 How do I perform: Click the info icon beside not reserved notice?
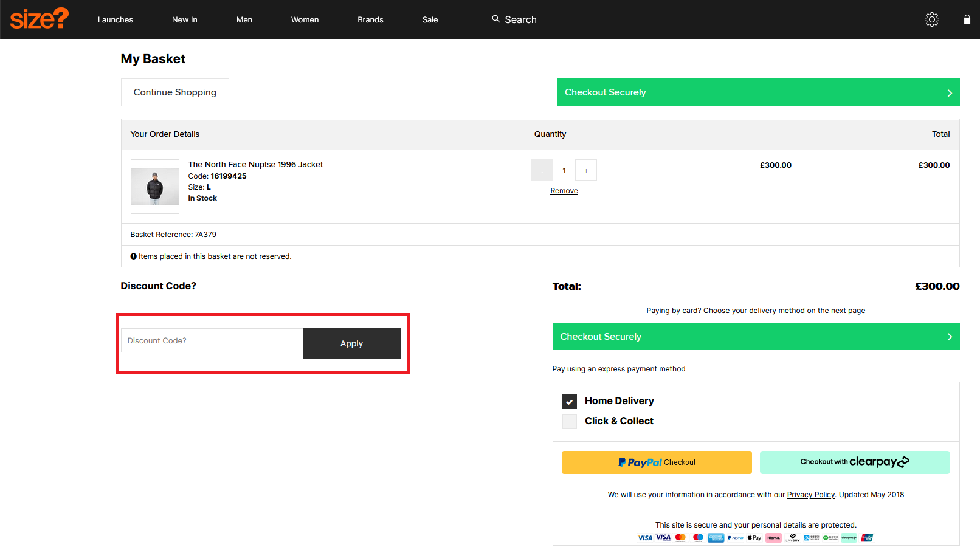[133, 256]
